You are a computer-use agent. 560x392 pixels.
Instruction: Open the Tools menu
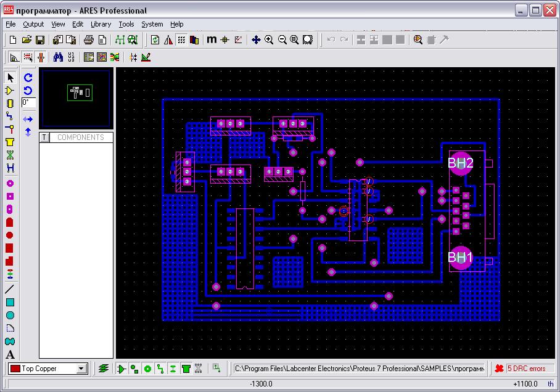[126, 24]
